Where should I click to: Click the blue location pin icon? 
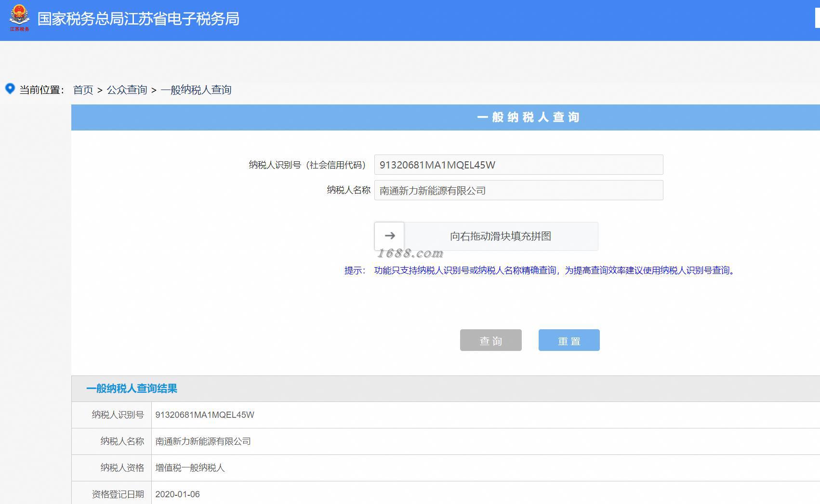[x=10, y=89]
